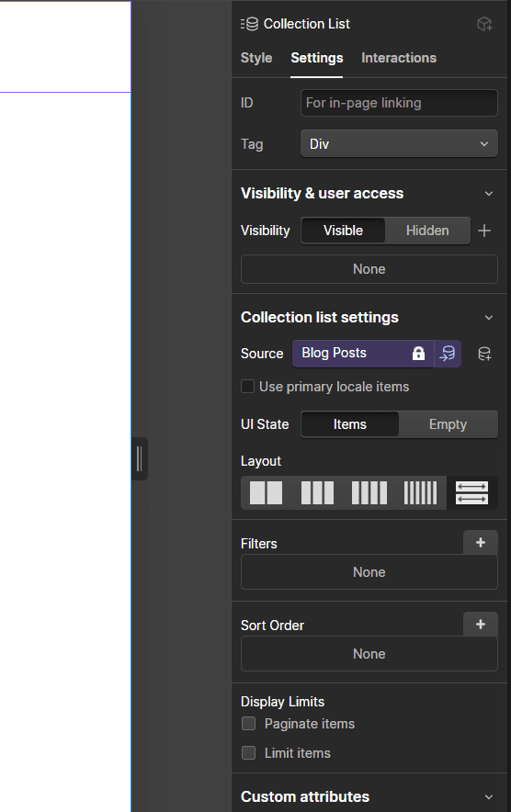Choose the two-column layout icon

pyautogui.click(x=267, y=492)
